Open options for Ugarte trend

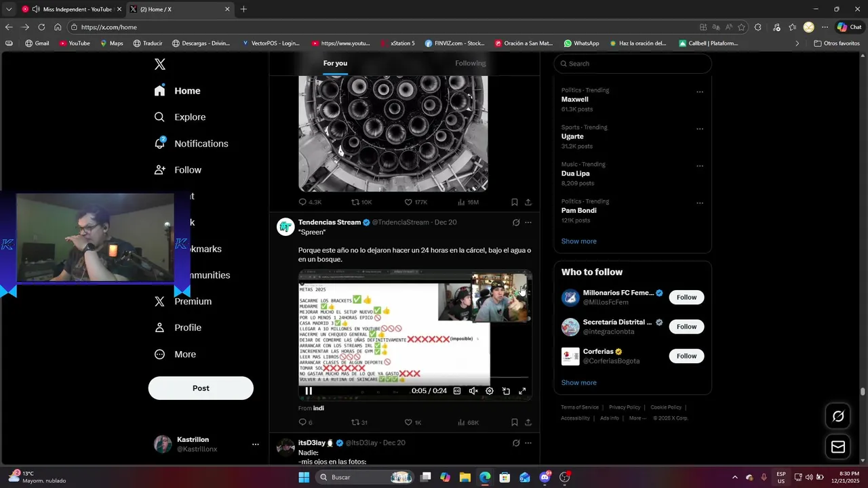[700, 129]
